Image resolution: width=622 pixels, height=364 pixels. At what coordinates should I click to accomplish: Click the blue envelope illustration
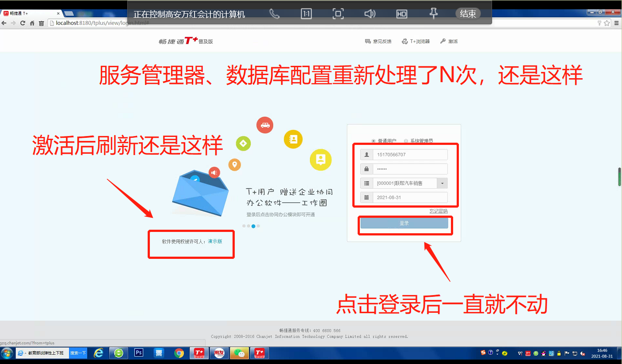[200, 194]
